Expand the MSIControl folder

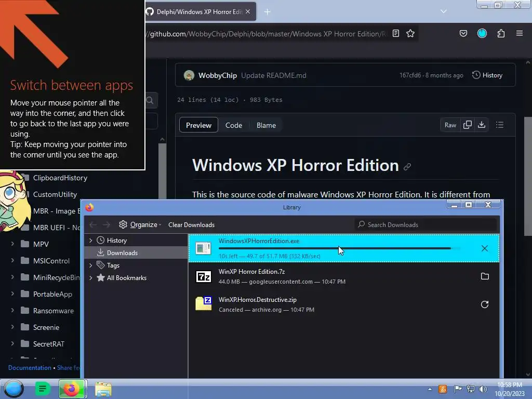[x=12, y=261]
